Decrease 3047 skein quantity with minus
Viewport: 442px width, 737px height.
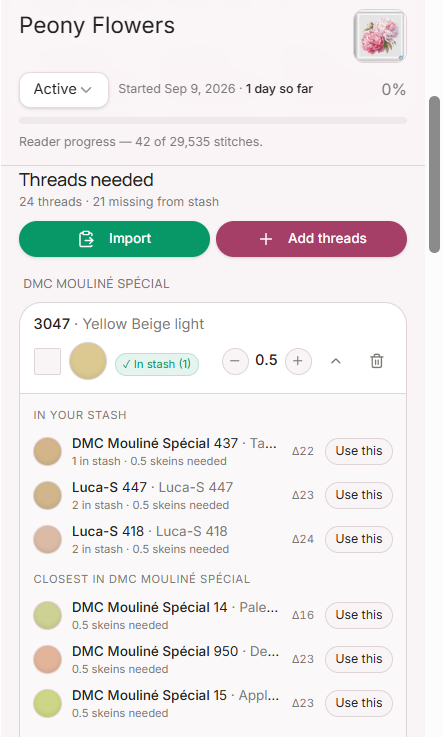235,361
